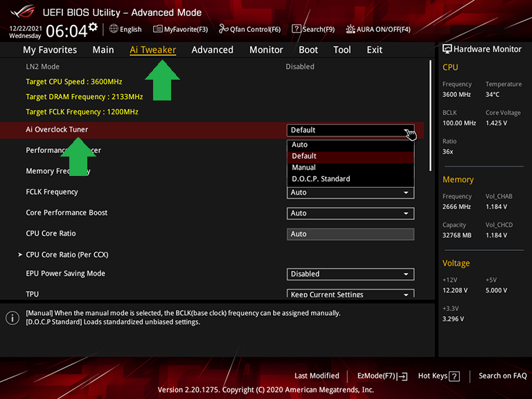Collapse the Ai Overclock Tuner dropdown
This screenshot has width=532, height=399.
351,130
